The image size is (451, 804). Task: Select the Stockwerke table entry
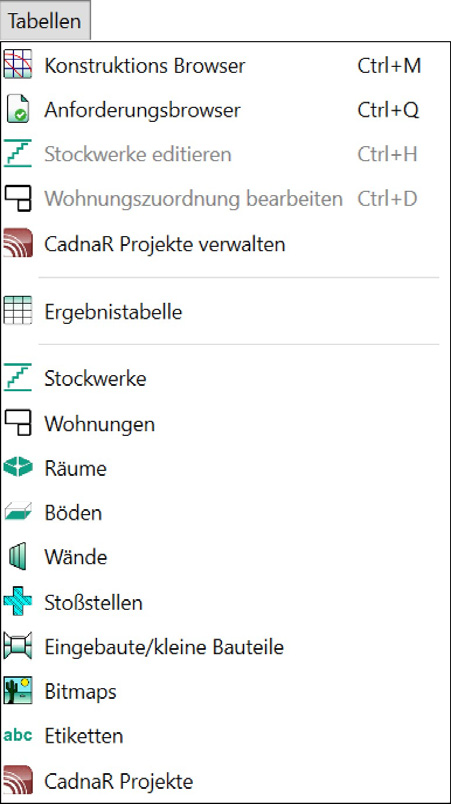pyautogui.click(x=226, y=378)
